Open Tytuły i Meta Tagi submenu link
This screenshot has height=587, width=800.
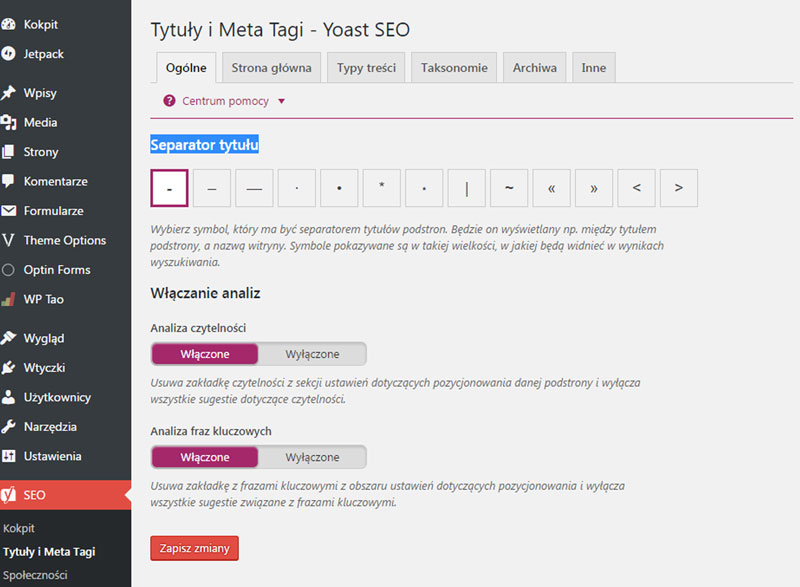49,552
